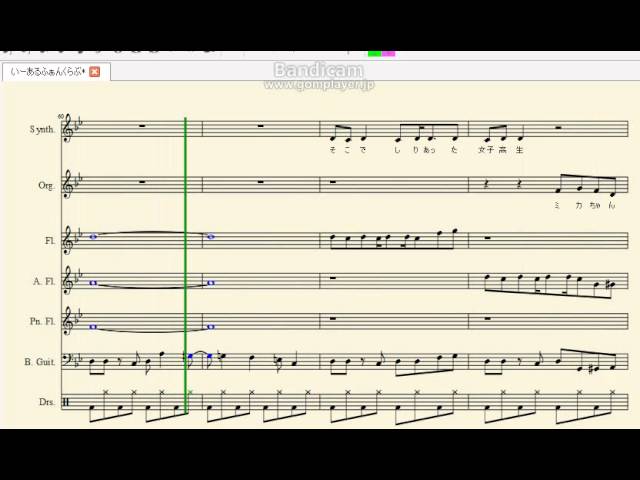This screenshot has width=640, height=480.
Task: Select the whole rest in Pn. Fl. last measure
Action: pos(487,319)
